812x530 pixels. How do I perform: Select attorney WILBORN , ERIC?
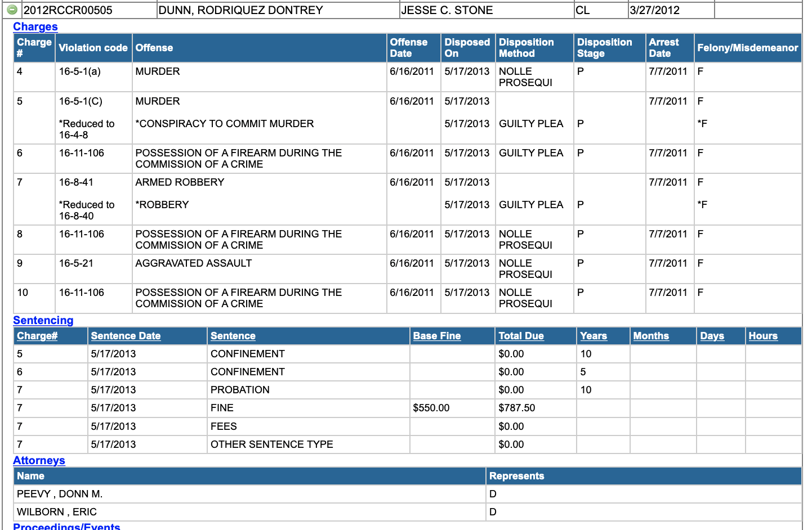coord(57,512)
